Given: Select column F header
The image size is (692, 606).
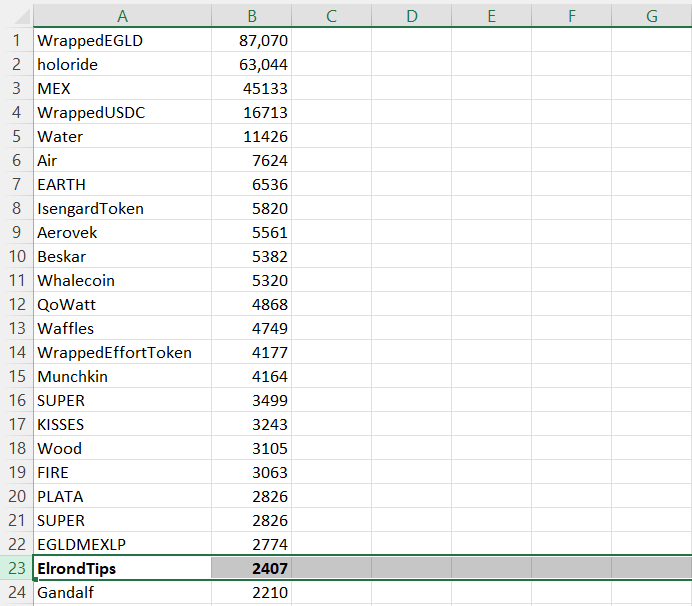Looking at the screenshot, I should click(572, 16).
